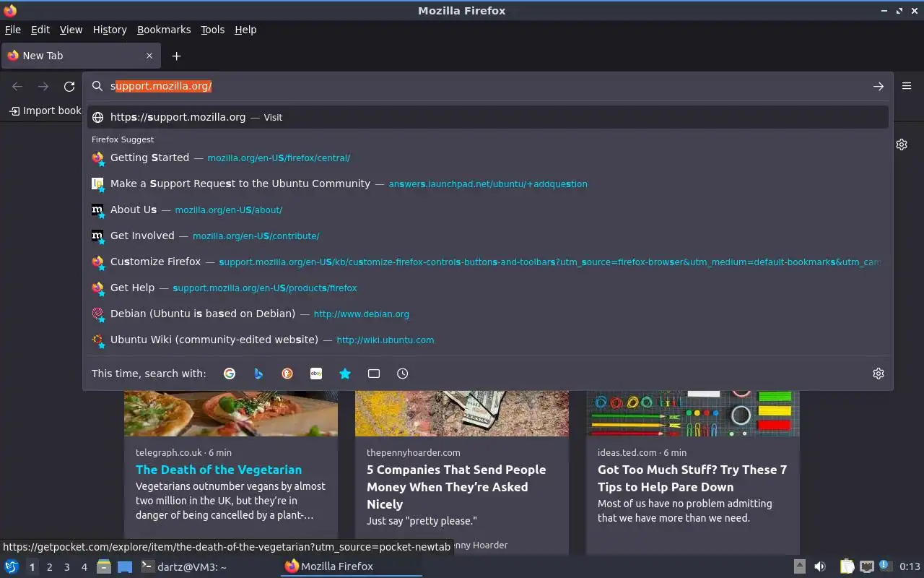This screenshot has height=578, width=924.
Task: Select the Getting Started suggestion
Action: click(x=488, y=158)
